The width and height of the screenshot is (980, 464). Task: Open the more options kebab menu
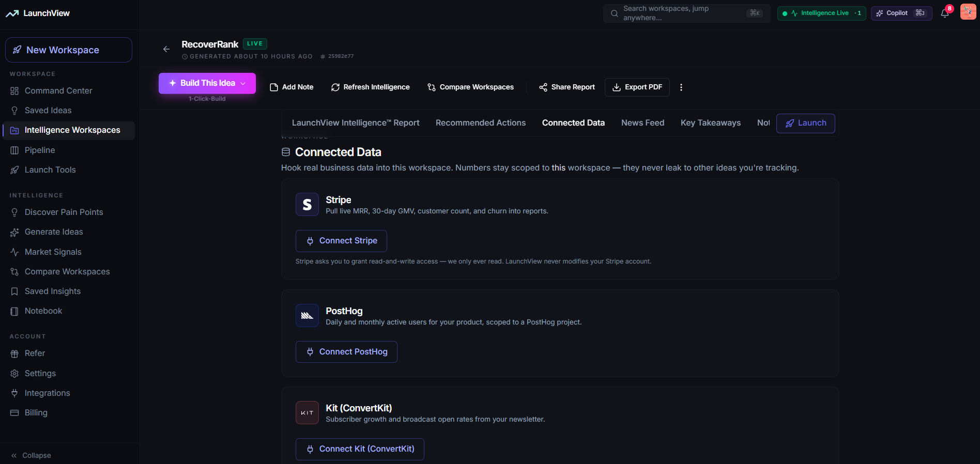point(681,87)
